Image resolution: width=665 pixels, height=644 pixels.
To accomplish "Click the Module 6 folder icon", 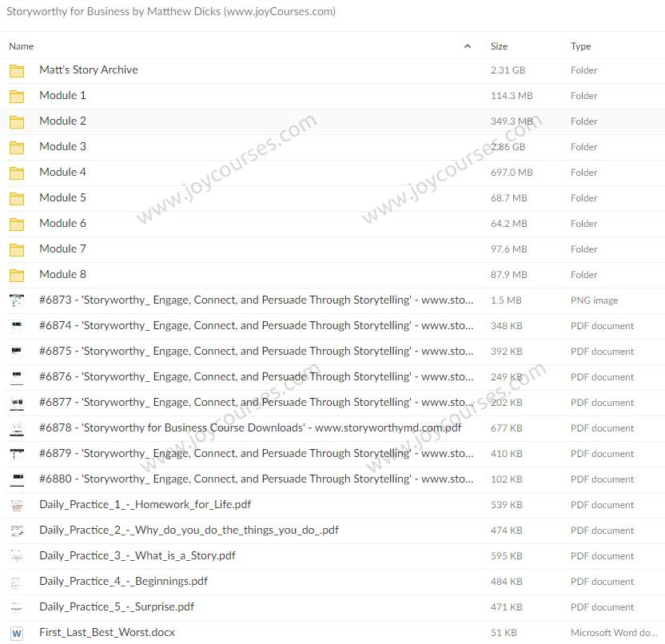I will (17, 224).
